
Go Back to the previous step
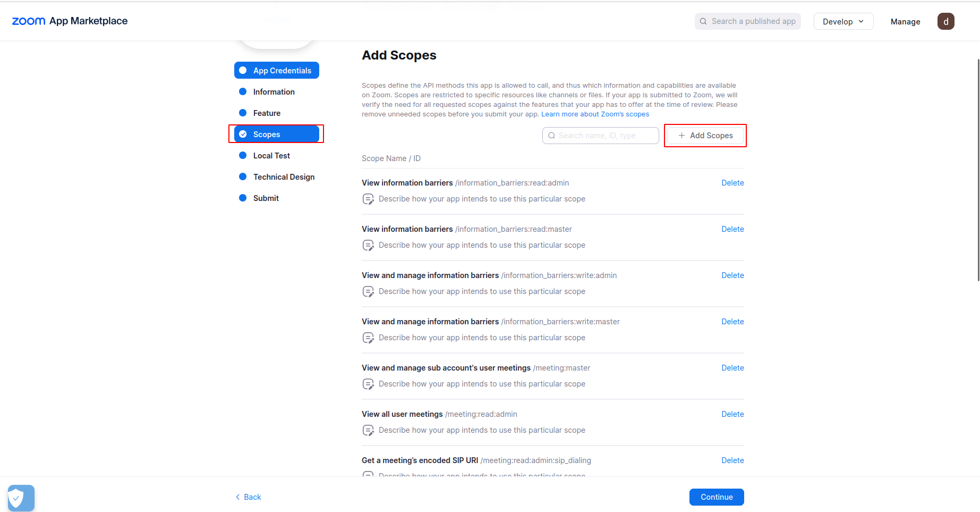coord(249,497)
